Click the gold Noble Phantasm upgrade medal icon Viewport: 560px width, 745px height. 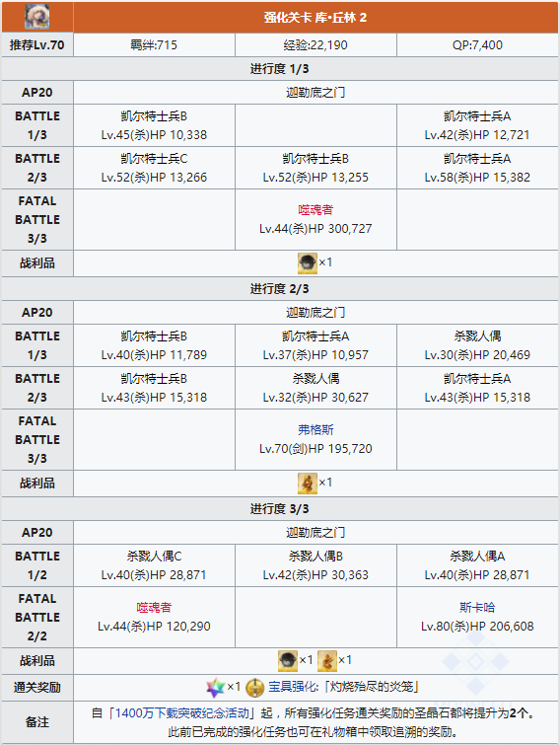coord(254,688)
